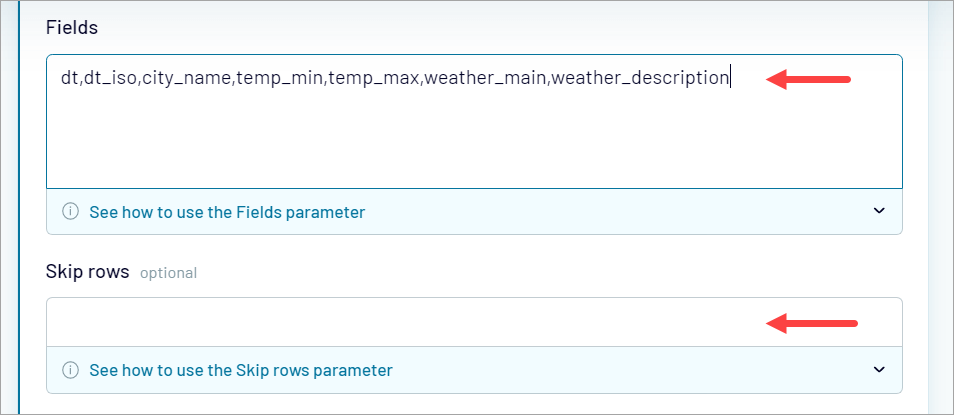
Task: Click the red arrow pointing at Fields text
Action: [x=808, y=80]
